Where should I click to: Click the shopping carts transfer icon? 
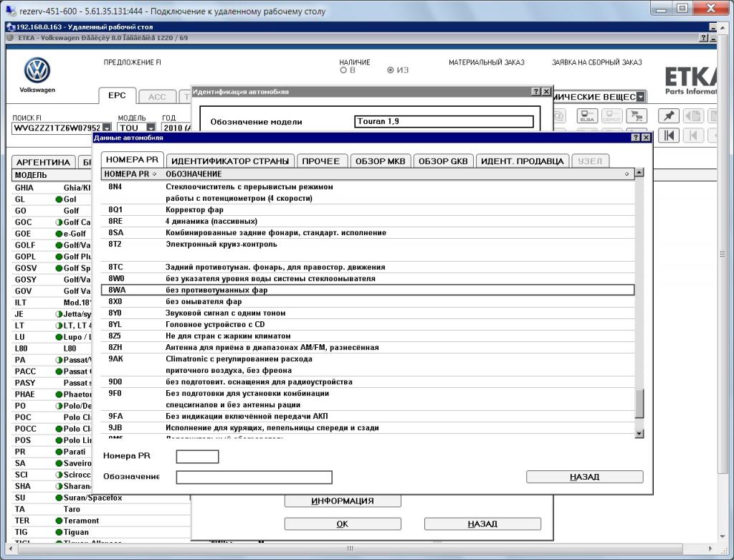click(x=637, y=115)
